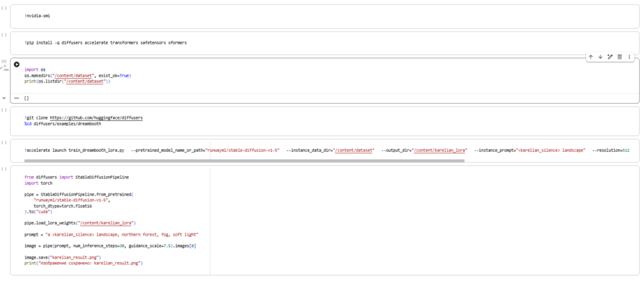Image resolution: width=644 pixels, height=285 pixels.
Task: Click the pipe.load_lora_weights line
Action: 80,223
